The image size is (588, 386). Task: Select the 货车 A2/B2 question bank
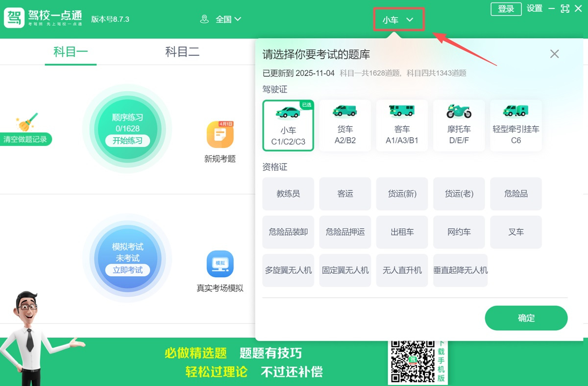click(345, 125)
